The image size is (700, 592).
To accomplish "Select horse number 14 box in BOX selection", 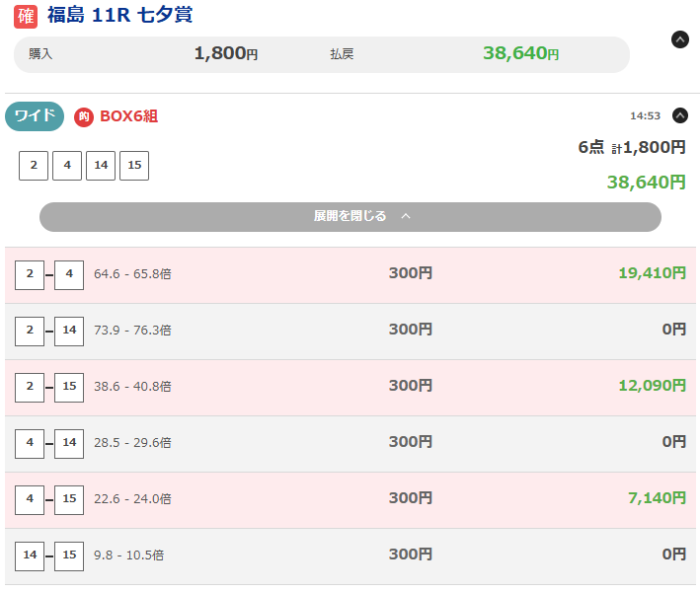I will [x=101, y=166].
